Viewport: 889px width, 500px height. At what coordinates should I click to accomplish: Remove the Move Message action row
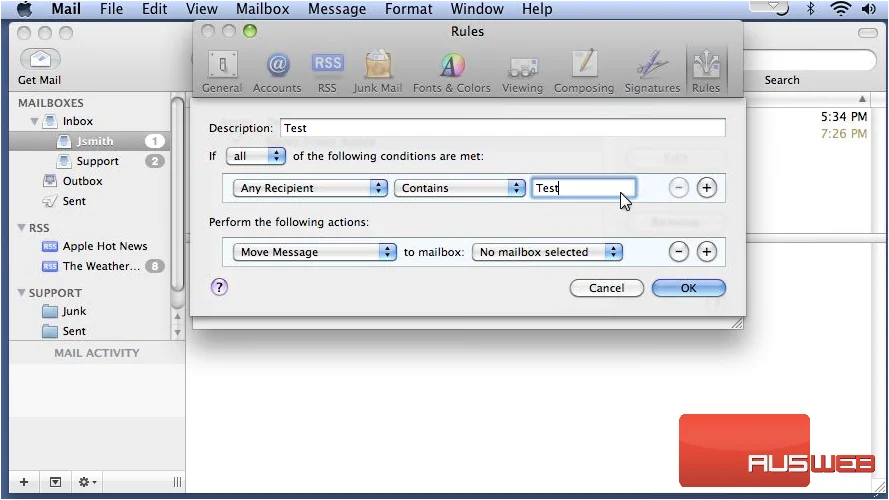(679, 252)
